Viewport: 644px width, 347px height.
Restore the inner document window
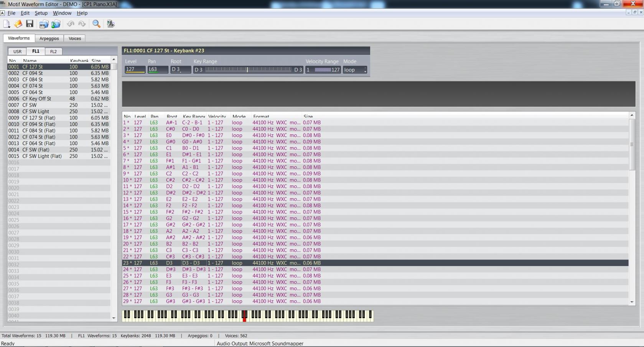pos(635,13)
